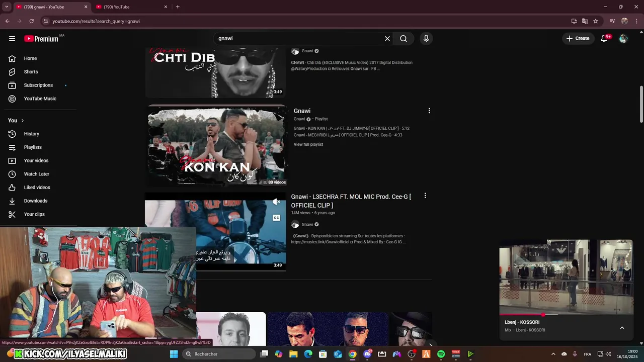Go back to previous page

pos(7,21)
